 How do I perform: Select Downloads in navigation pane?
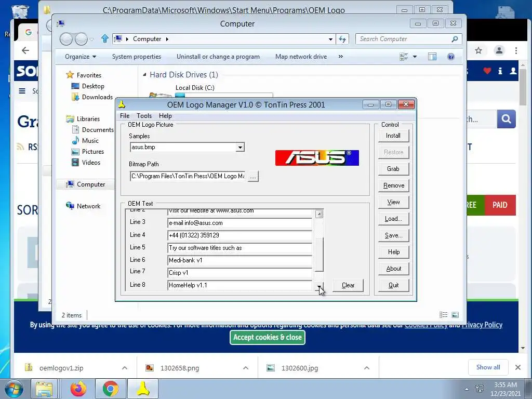pos(97,97)
